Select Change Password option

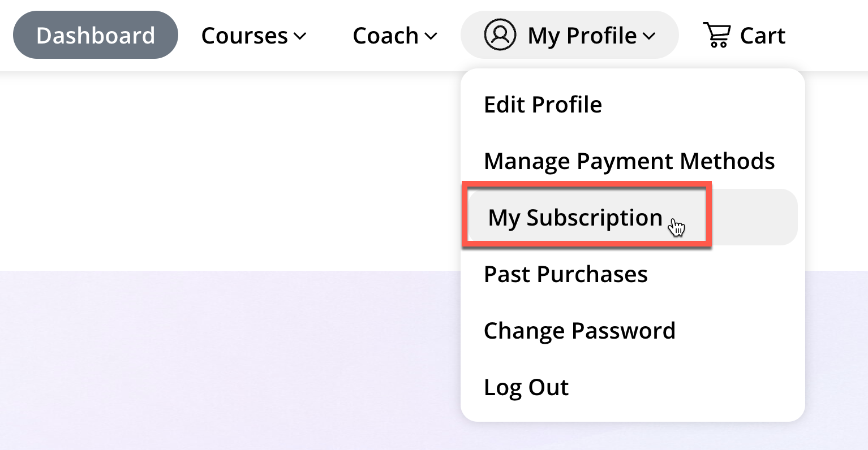pos(579,331)
